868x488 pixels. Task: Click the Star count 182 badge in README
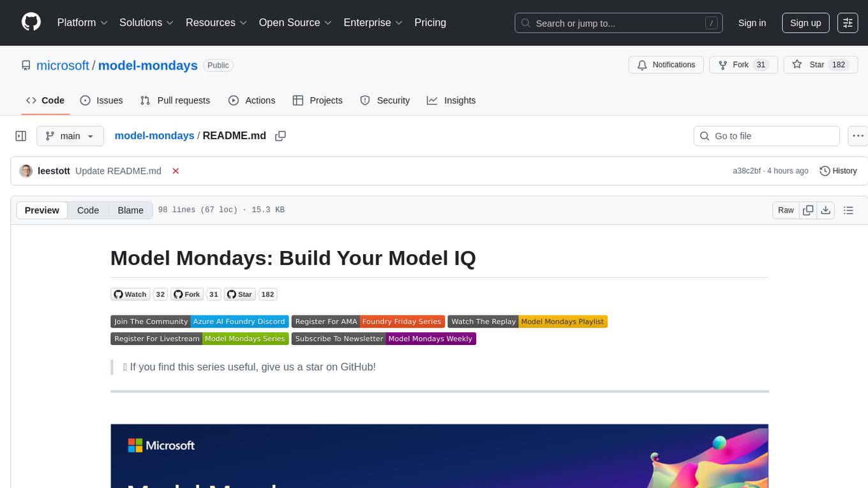click(x=268, y=294)
